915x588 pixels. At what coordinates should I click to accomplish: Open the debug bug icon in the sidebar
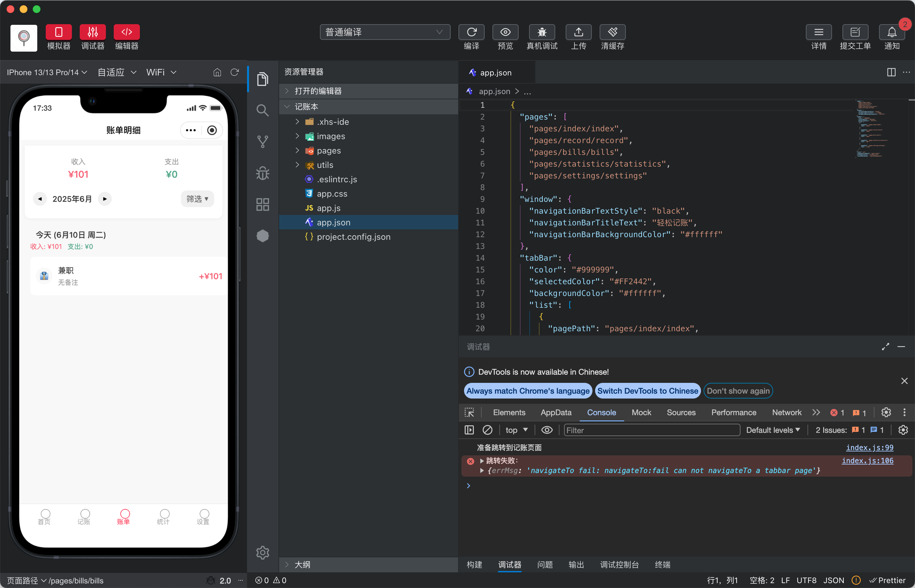262,173
